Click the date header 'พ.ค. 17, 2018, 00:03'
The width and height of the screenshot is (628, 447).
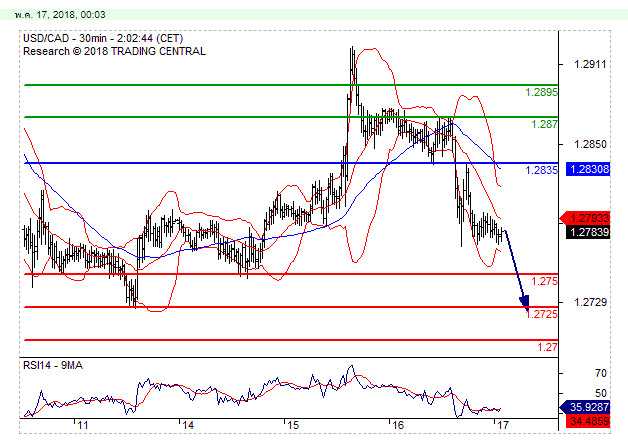(x=60, y=15)
